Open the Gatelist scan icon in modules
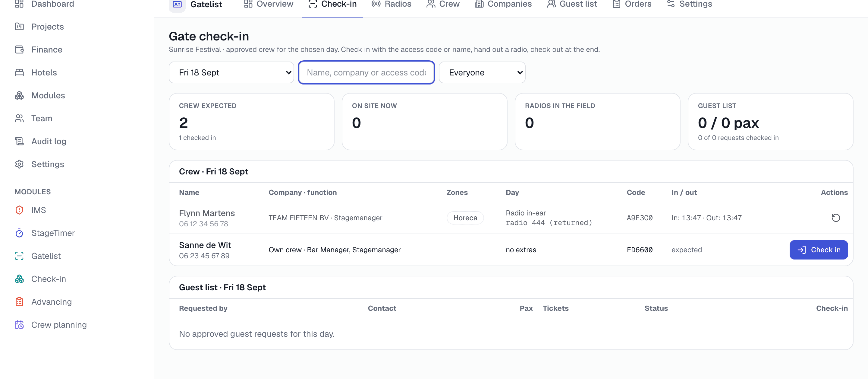The width and height of the screenshot is (868, 379). tap(19, 256)
